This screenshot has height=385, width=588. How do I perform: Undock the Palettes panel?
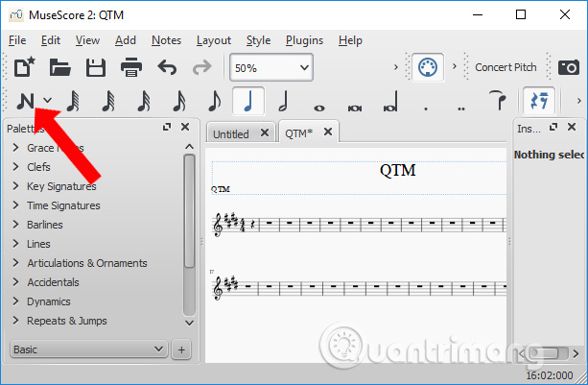coord(167,127)
